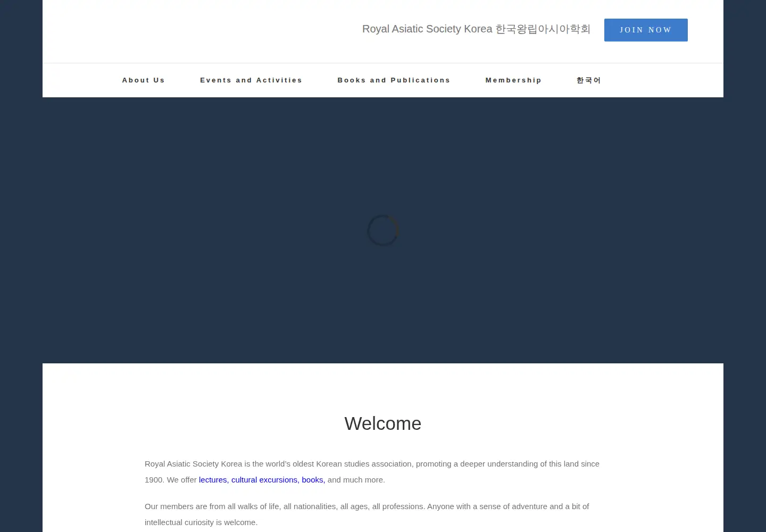Open the Events and Activities menu
Screen dimensions: 766x532
[x=251, y=80]
